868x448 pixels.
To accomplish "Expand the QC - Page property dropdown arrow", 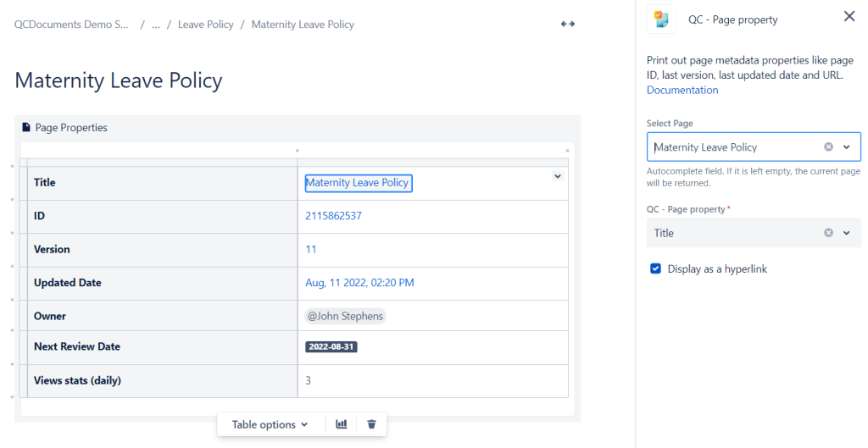I will click(847, 233).
